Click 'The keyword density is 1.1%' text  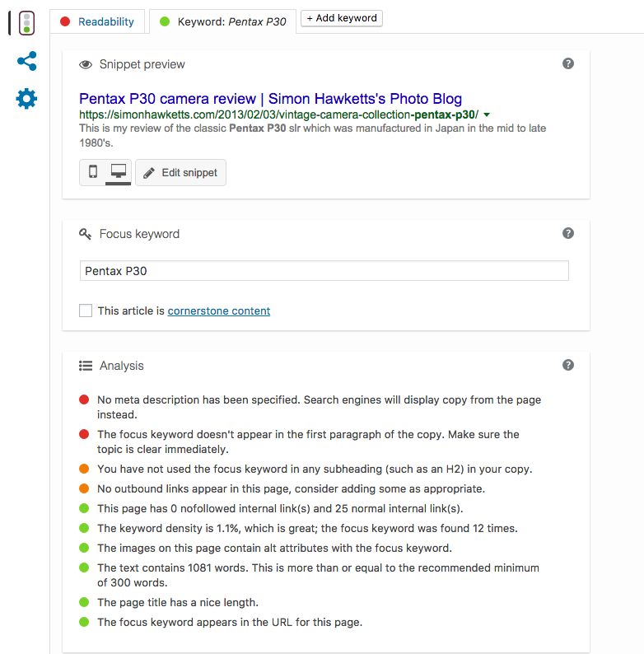(307, 528)
